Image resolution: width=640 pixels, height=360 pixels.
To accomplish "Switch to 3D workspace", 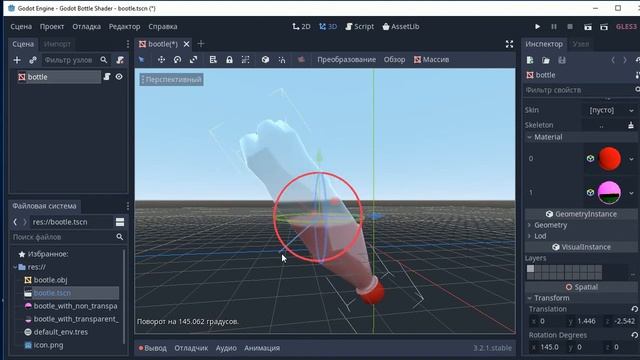I will tap(328, 27).
